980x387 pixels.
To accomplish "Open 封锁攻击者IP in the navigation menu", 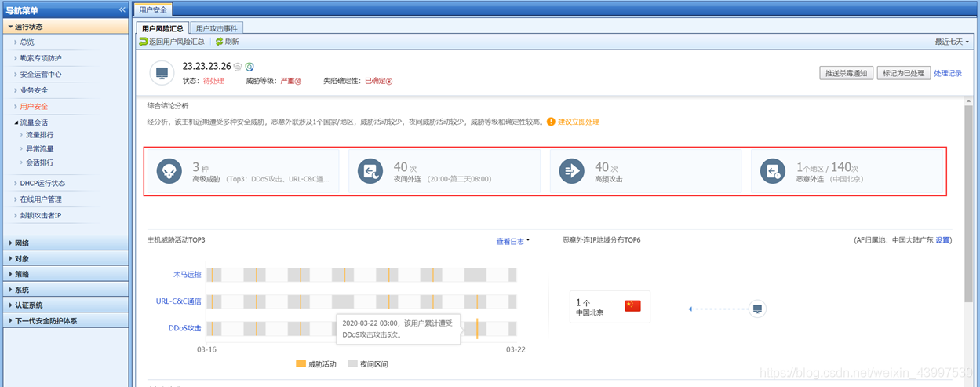I will coord(41,215).
